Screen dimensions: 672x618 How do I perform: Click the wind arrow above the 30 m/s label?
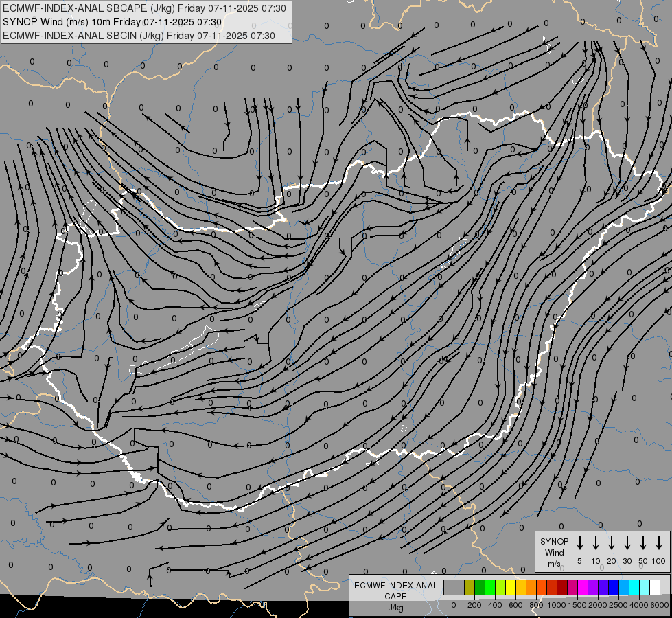coord(627,543)
